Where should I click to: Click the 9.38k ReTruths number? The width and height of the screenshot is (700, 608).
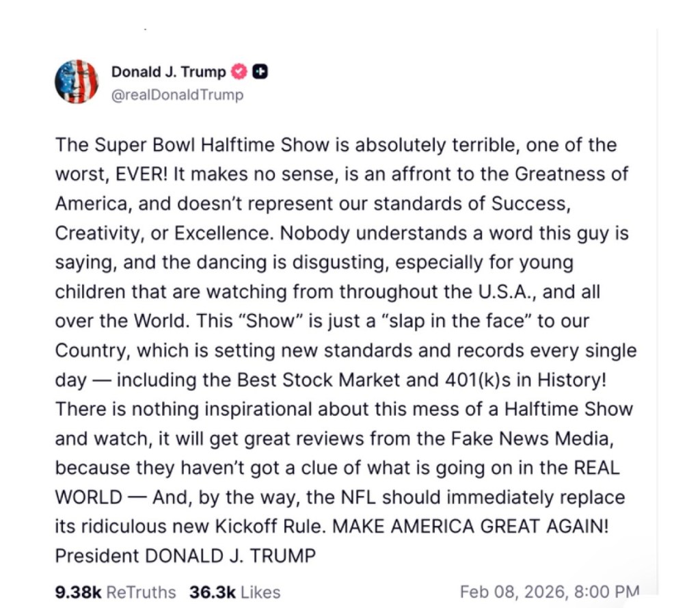tap(77, 592)
